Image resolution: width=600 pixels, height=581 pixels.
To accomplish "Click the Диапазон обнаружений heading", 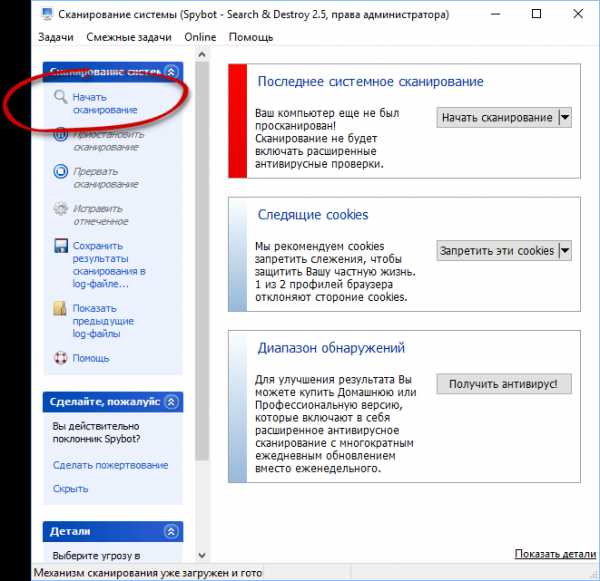I will [x=331, y=348].
